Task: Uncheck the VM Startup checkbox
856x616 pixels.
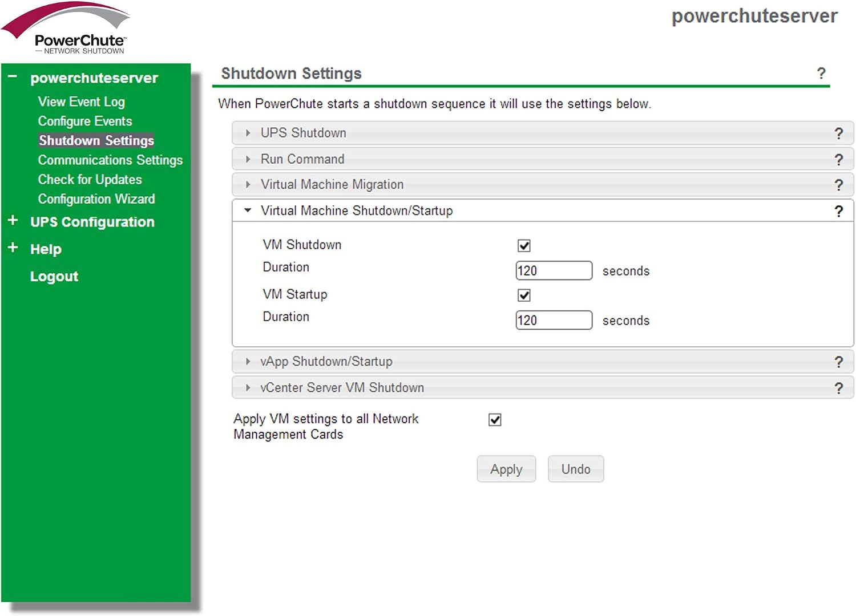Action: click(524, 295)
